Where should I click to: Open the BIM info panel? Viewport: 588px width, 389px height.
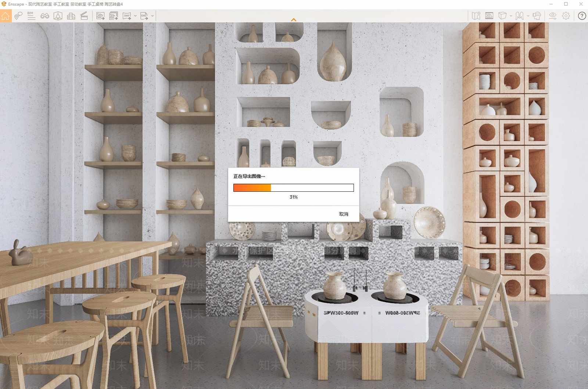click(31, 16)
